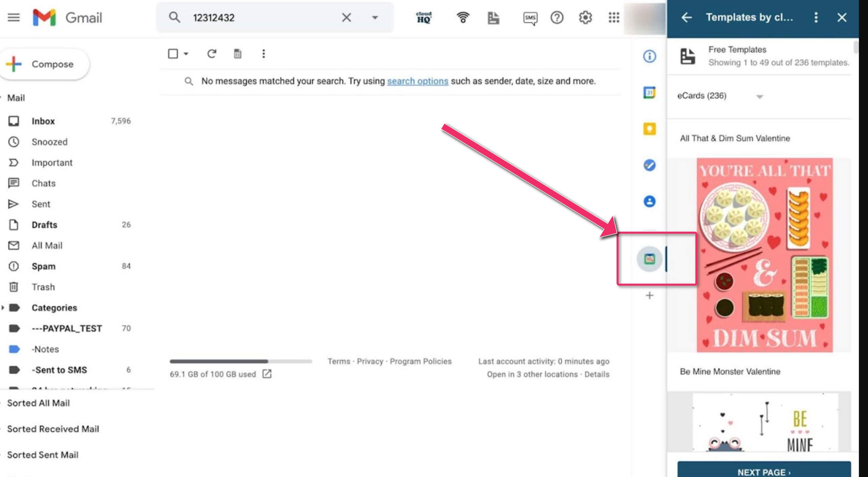Open the Google apps grid
868x477 pixels.
click(614, 17)
